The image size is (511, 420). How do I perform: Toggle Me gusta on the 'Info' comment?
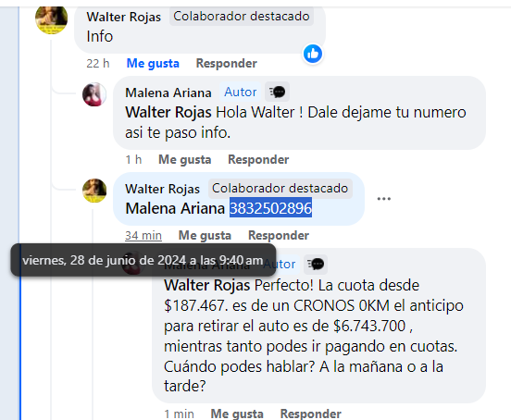153,63
